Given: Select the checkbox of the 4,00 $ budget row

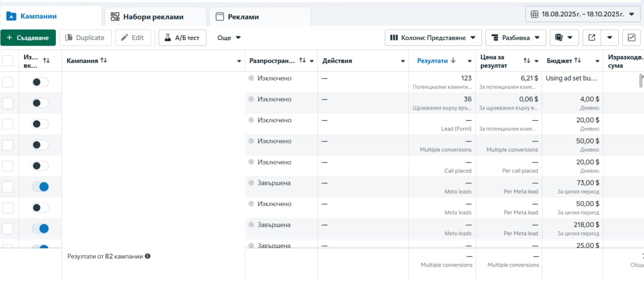Looking at the screenshot, I should click(8, 103).
